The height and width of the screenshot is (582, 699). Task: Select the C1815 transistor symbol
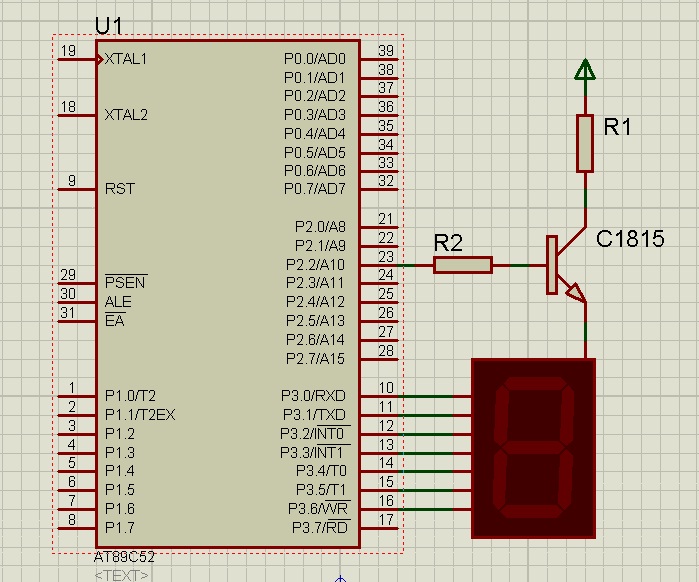pos(565,265)
